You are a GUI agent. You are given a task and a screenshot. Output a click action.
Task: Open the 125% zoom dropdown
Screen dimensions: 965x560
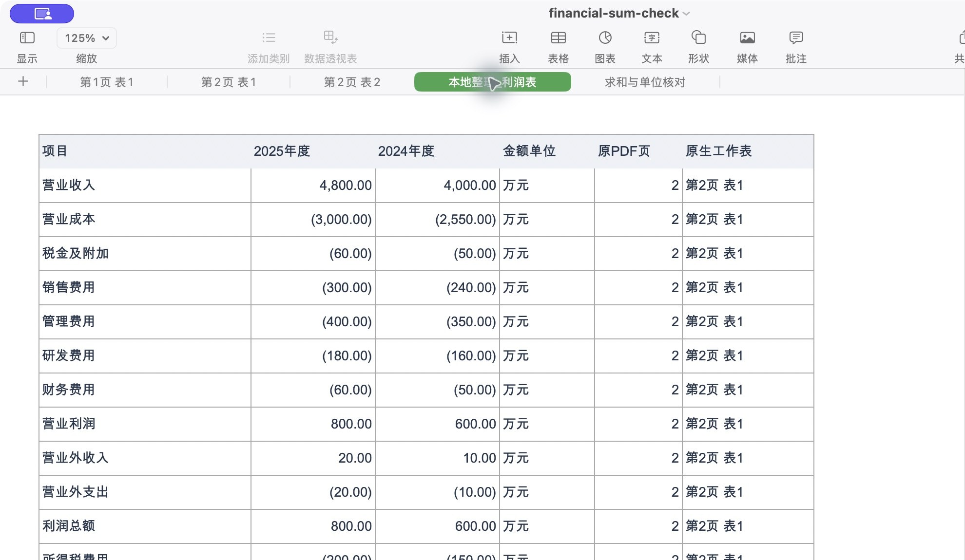[87, 38]
